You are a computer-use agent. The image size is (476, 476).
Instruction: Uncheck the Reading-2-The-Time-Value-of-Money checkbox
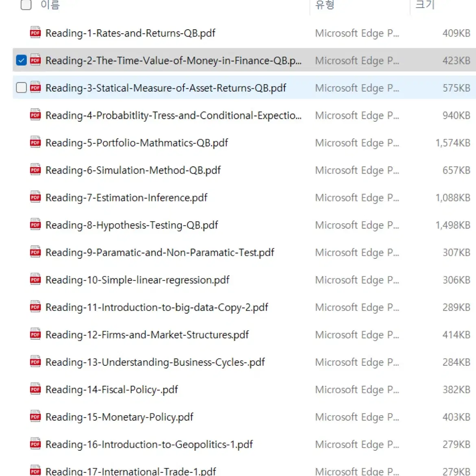point(21,60)
